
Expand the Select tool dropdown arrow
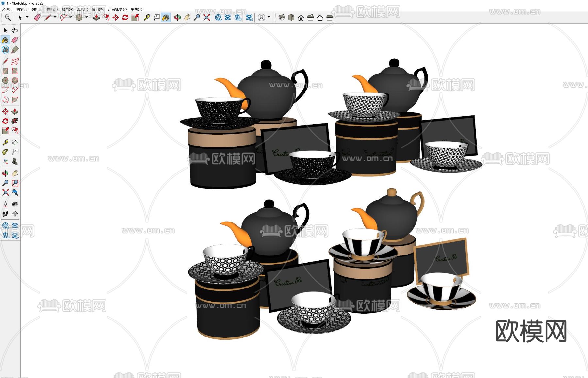click(x=27, y=17)
